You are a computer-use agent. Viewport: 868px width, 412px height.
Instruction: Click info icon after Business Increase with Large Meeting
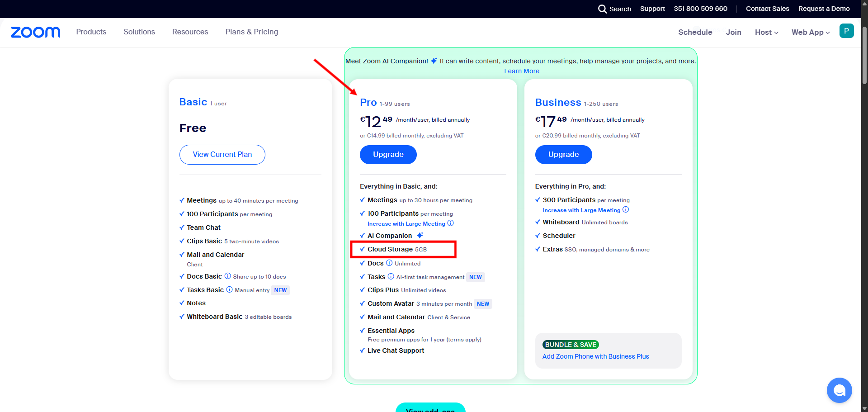626,209
